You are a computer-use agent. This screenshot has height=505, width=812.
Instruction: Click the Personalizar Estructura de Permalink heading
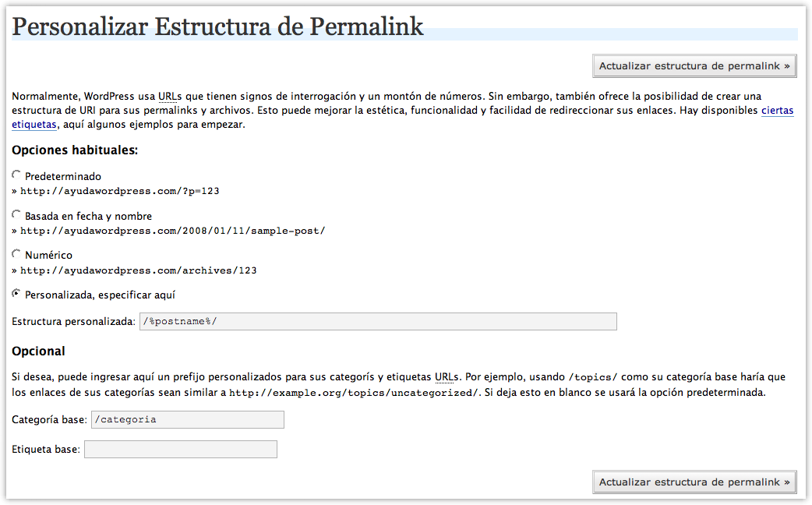click(x=217, y=26)
